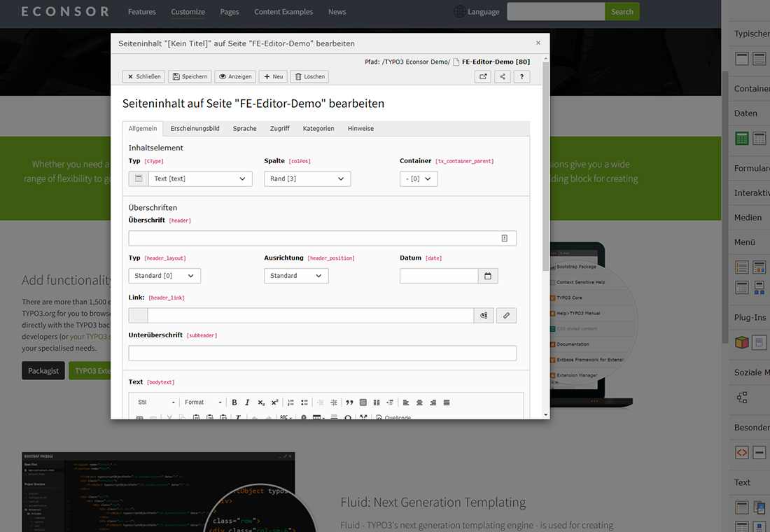Click the Language globe icon
Image resolution: width=770 pixels, height=532 pixels.
[460, 11]
